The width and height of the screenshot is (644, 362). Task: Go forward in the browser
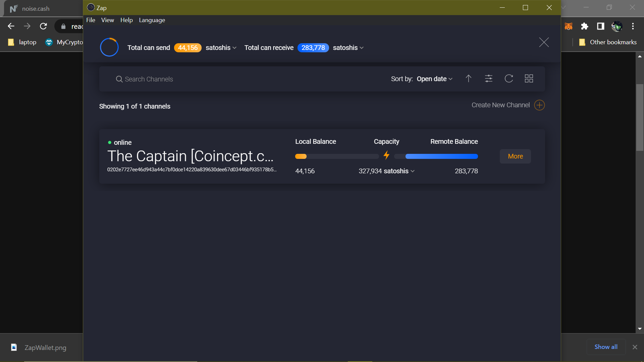click(x=27, y=26)
